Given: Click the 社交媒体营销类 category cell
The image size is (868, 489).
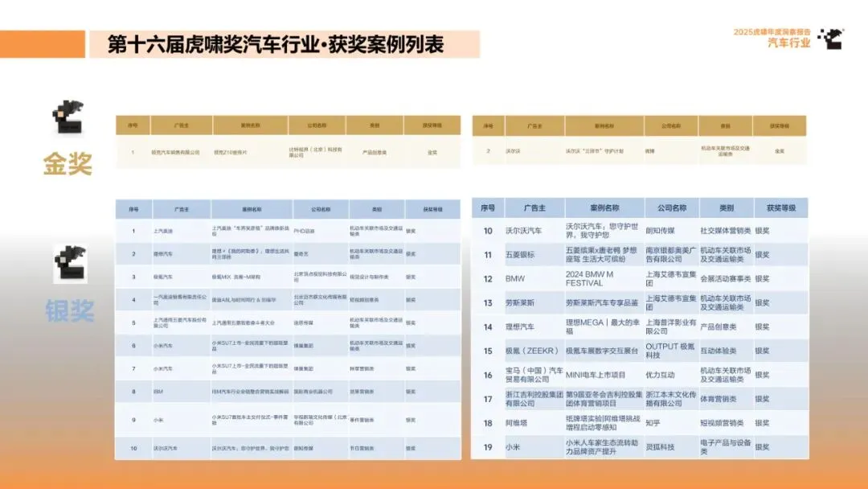Looking at the screenshot, I should click(725, 231).
